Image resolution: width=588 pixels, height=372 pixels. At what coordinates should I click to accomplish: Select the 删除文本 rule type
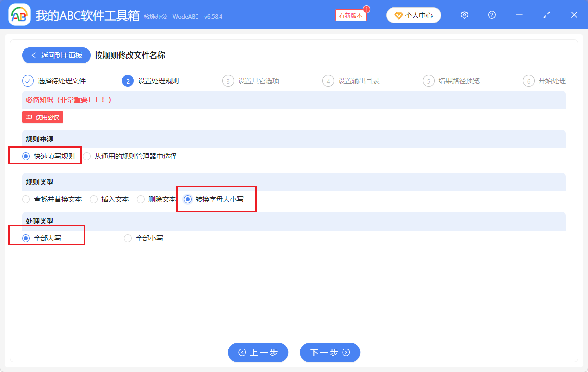[141, 199]
